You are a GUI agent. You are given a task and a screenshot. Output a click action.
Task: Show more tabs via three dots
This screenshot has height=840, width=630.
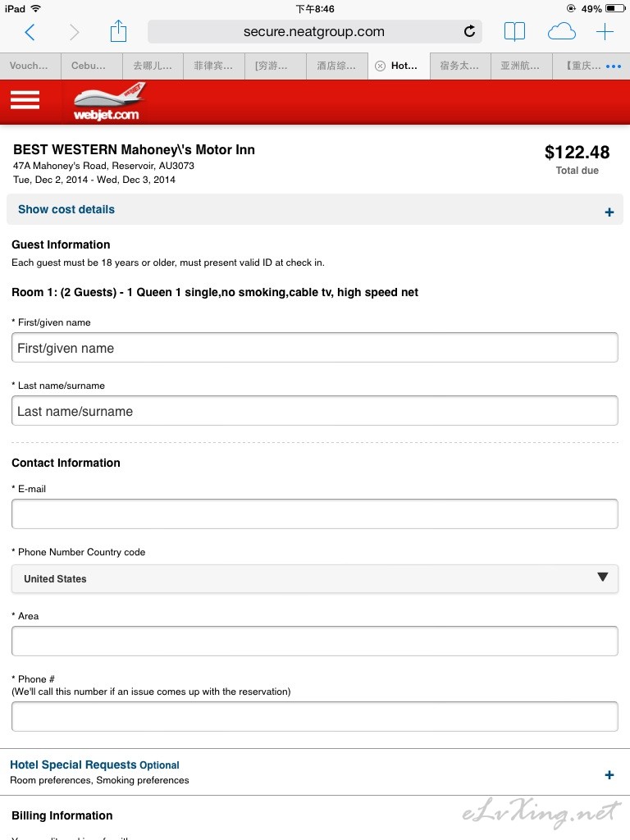(x=614, y=66)
